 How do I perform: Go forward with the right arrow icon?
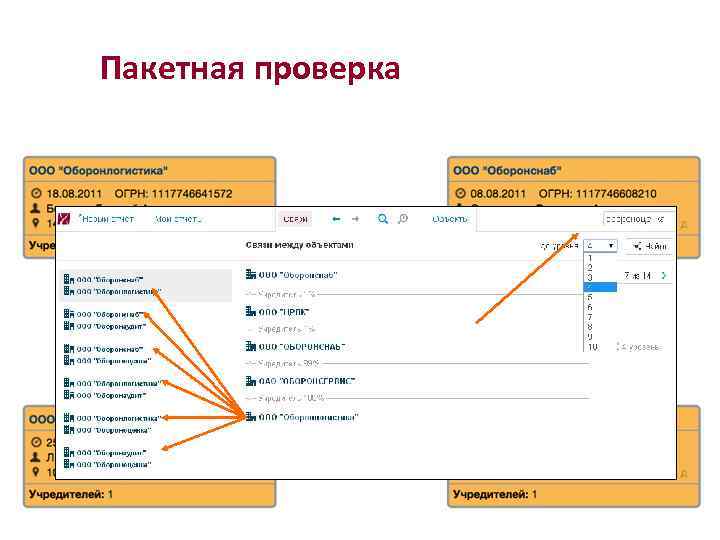[355, 219]
